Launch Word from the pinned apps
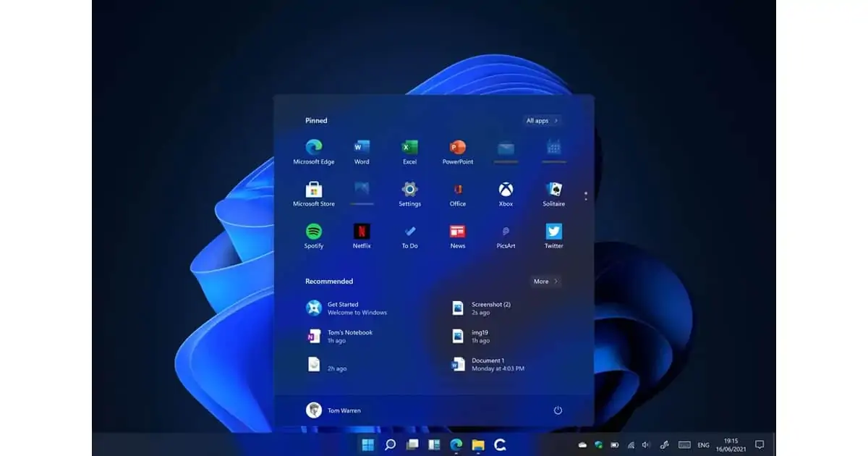Viewport: 868px width, 456px height. (362, 148)
